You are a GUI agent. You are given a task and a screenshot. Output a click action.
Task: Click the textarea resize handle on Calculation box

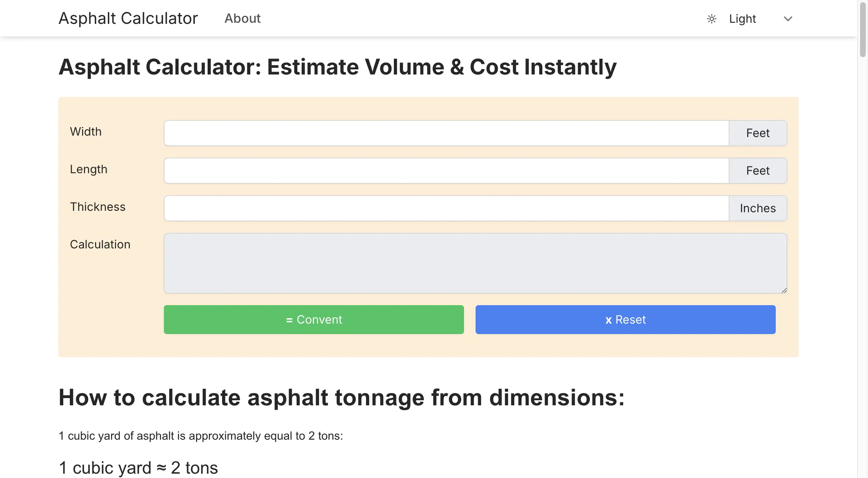[784, 289]
